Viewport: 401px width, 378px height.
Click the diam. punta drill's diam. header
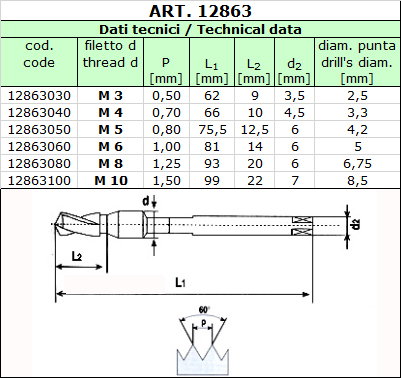point(357,62)
